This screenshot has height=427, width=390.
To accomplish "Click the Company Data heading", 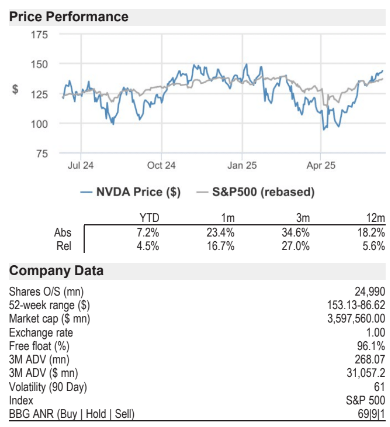I will coord(56,271).
